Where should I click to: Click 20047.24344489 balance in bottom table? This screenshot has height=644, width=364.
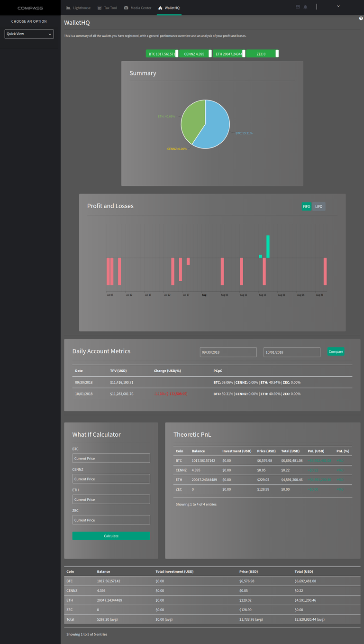[x=109, y=600]
